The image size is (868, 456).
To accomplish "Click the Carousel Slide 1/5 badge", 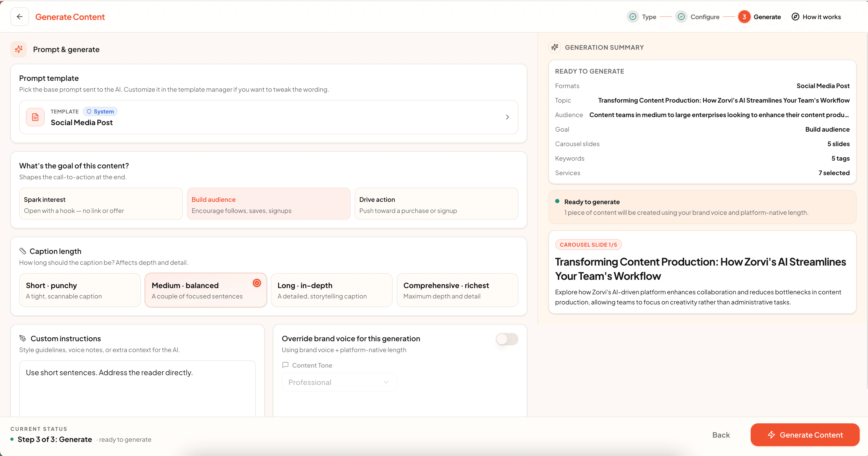I will click(x=588, y=245).
